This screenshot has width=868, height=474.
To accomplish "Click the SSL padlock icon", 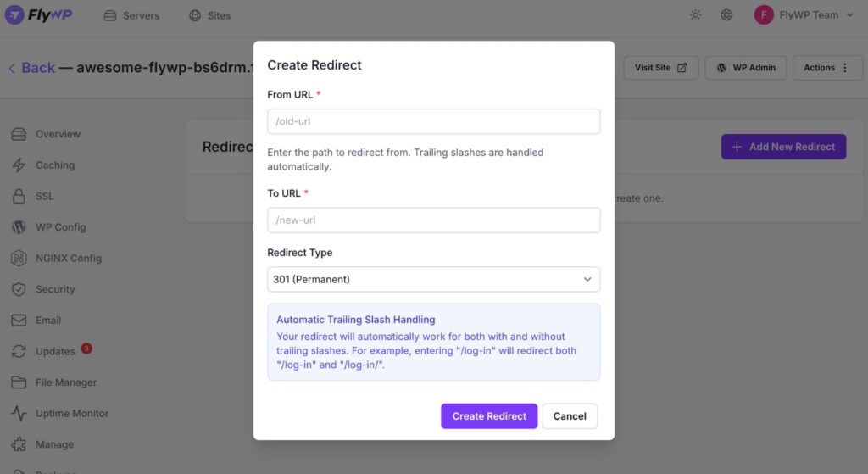I will [x=19, y=196].
